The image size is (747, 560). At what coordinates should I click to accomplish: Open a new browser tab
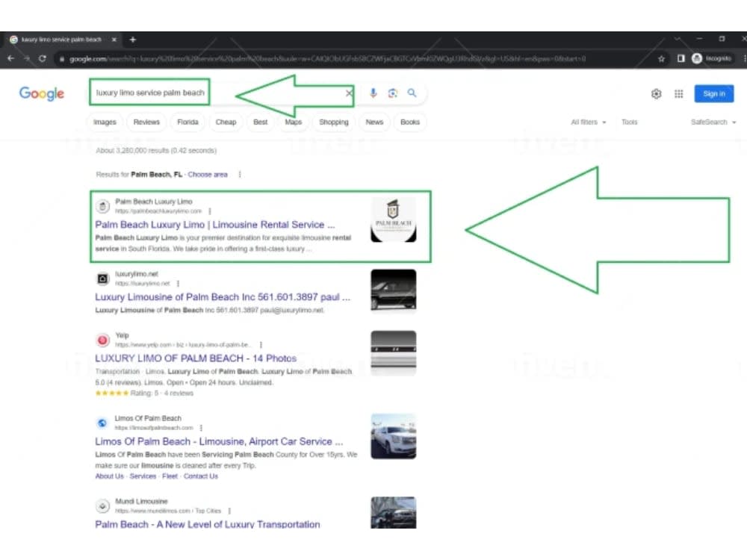133,40
